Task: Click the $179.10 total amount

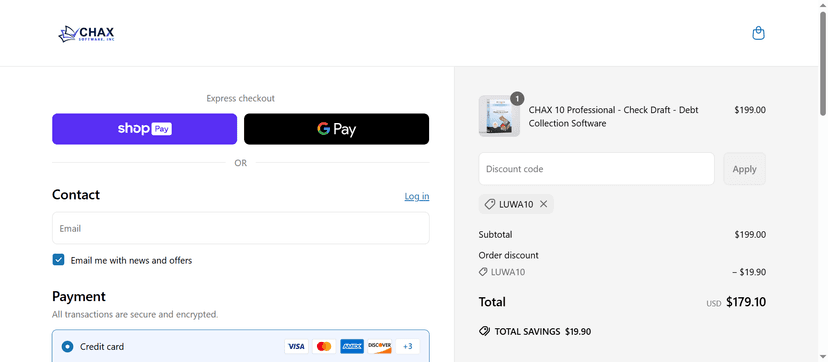Action: pyautogui.click(x=746, y=302)
